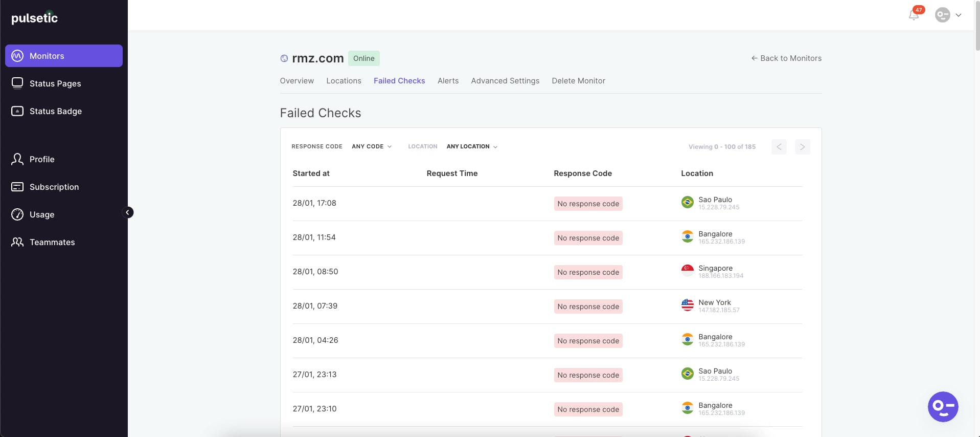Go to the next page of results
The width and height of the screenshot is (980, 437).
point(803,147)
